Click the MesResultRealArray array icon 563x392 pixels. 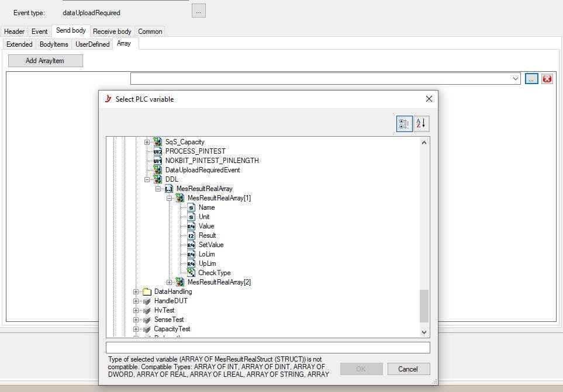[x=169, y=189]
